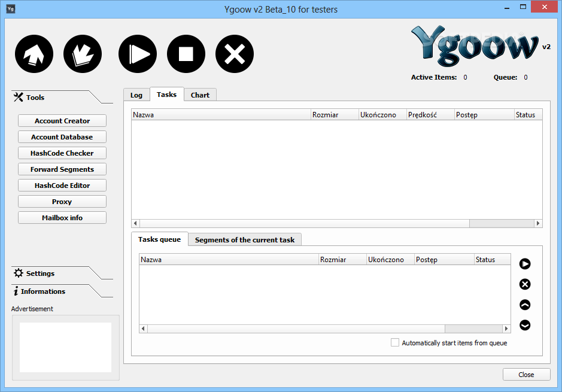Click the Close button at bottom

click(x=526, y=375)
